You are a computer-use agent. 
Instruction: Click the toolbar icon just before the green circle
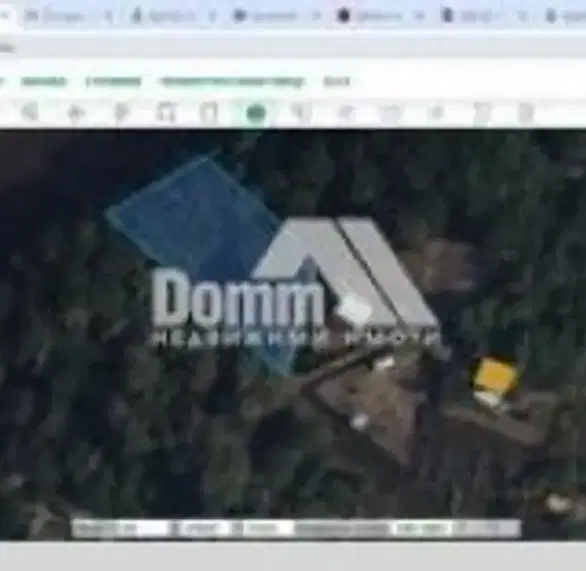pyautogui.click(x=209, y=112)
